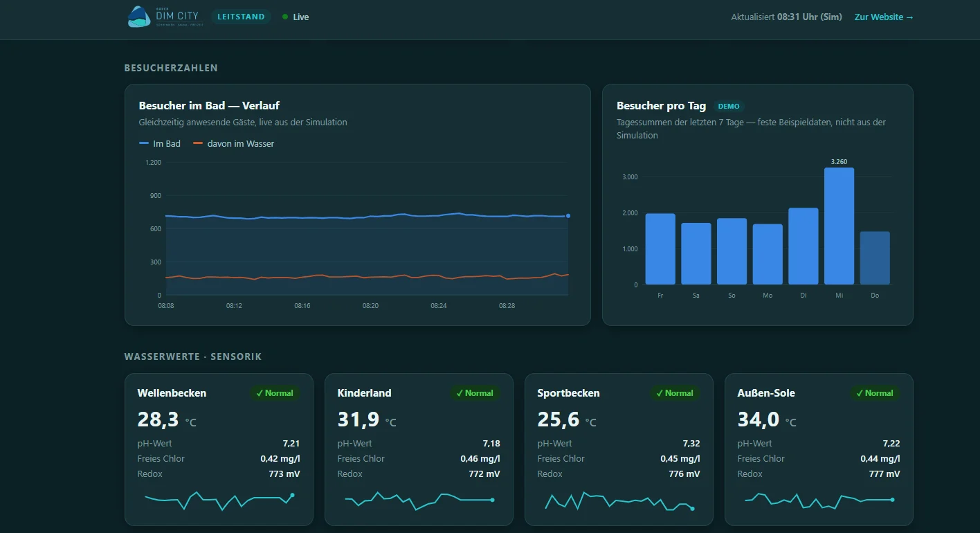The height and width of the screenshot is (533, 980).
Task: Click the 28,3 °C temperature reading
Action: click(x=167, y=419)
